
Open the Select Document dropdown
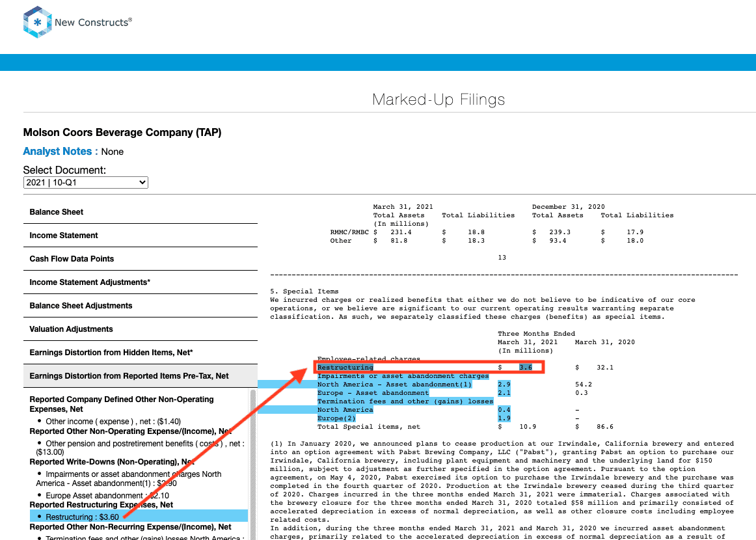85,182
